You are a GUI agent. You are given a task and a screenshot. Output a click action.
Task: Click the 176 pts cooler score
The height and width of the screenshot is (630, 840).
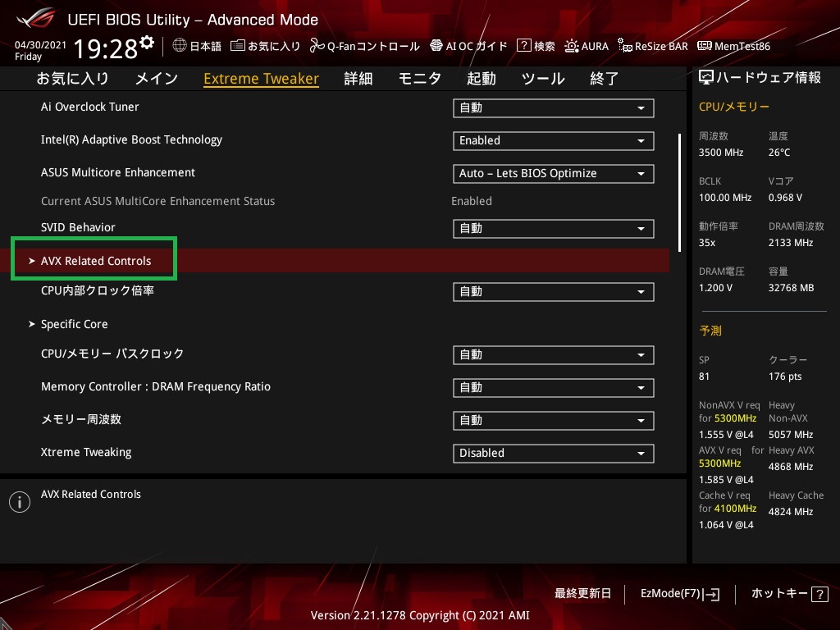click(x=785, y=377)
